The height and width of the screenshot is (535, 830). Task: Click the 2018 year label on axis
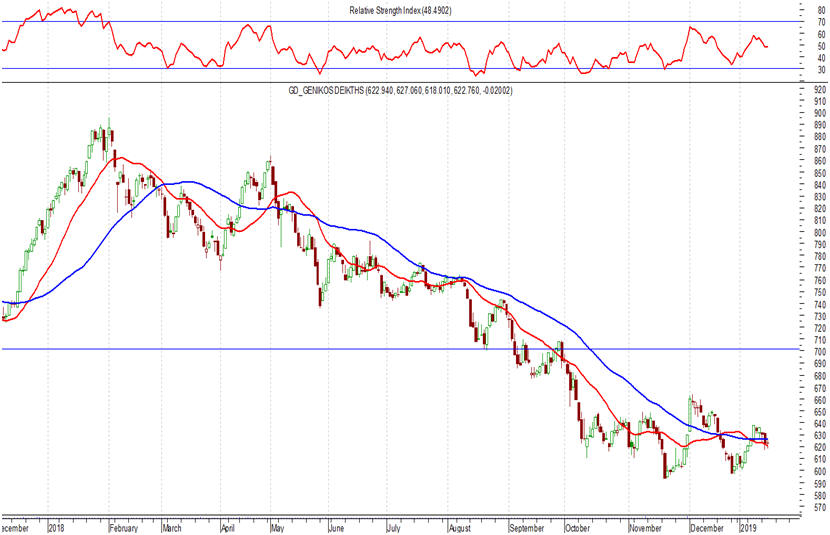[56, 528]
